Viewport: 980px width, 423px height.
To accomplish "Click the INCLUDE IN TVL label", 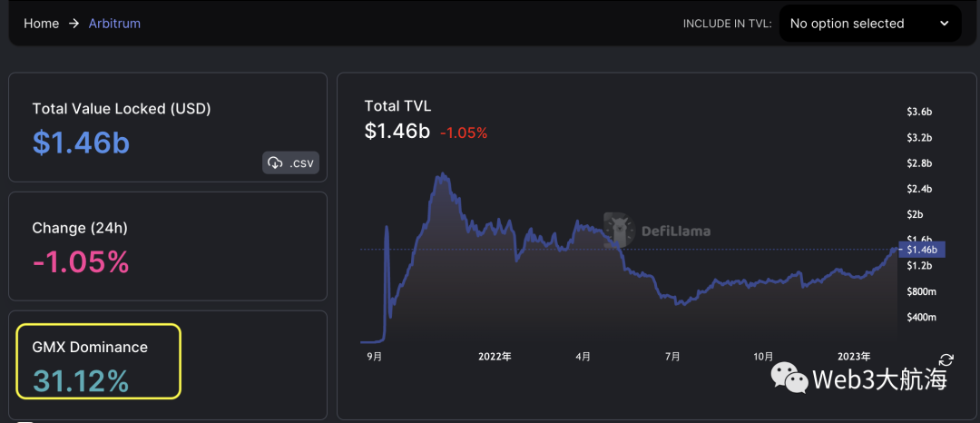I will (x=728, y=24).
